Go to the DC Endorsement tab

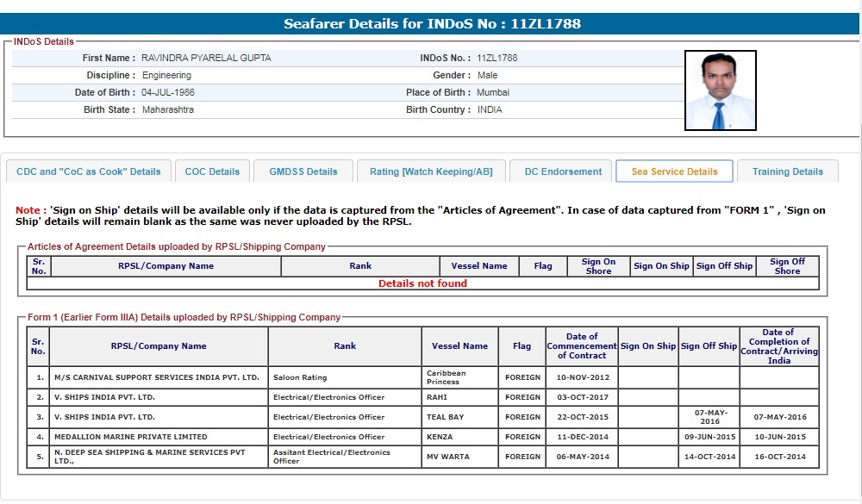click(x=563, y=171)
